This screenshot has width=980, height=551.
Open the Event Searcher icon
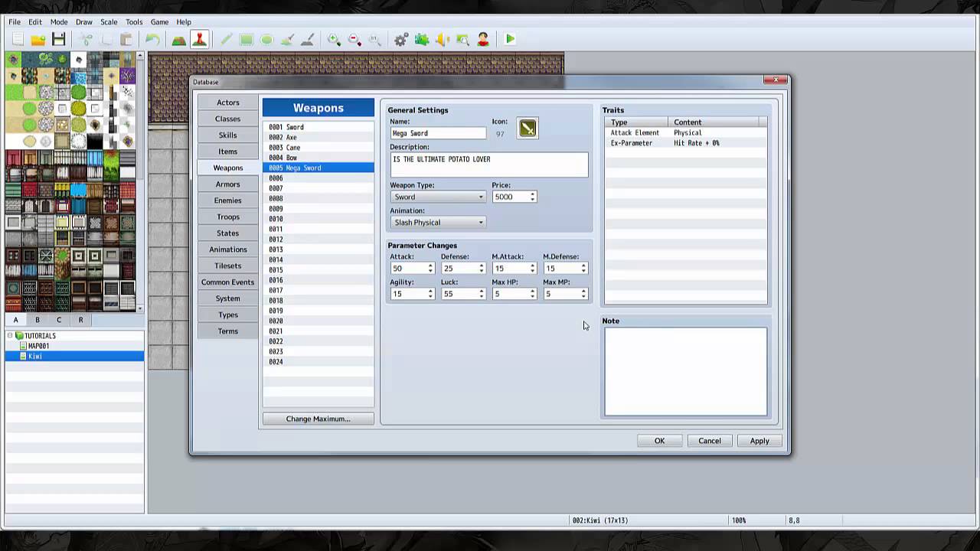(462, 39)
